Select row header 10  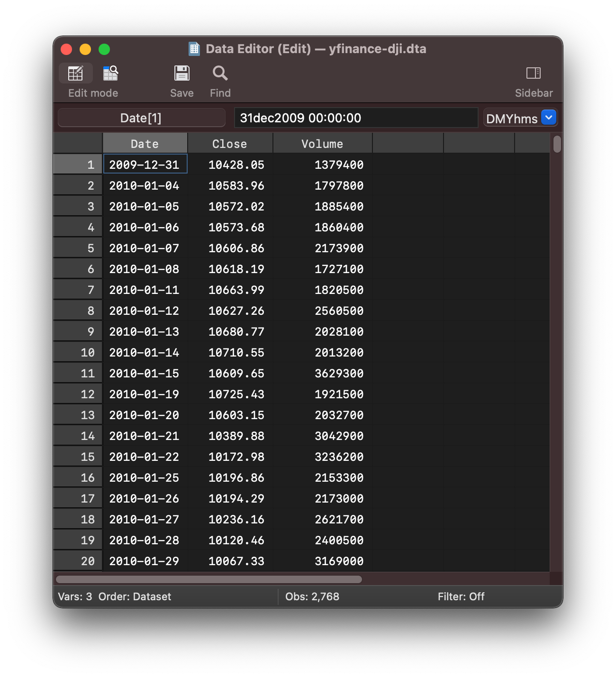click(x=78, y=352)
